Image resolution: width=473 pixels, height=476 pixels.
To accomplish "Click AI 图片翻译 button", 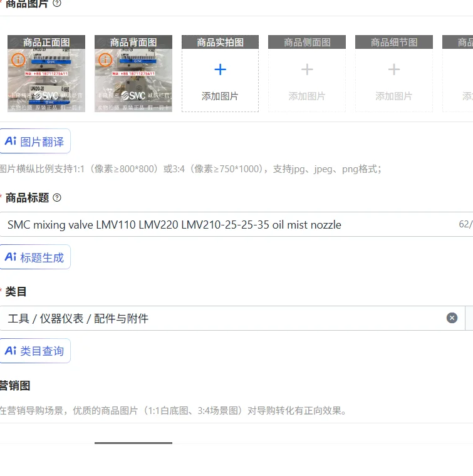I will point(35,141).
